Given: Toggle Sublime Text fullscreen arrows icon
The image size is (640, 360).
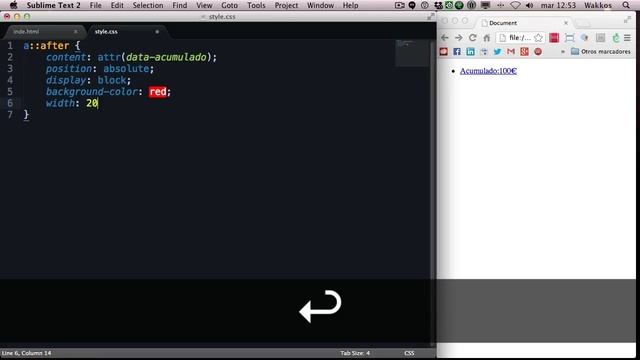Looking at the screenshot, I should click(x=431, y=17).
